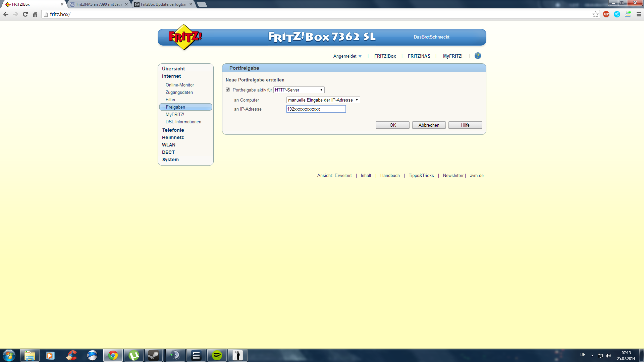Click the volume icon in the system tray

pyautogui.click(x=608, y=356)
